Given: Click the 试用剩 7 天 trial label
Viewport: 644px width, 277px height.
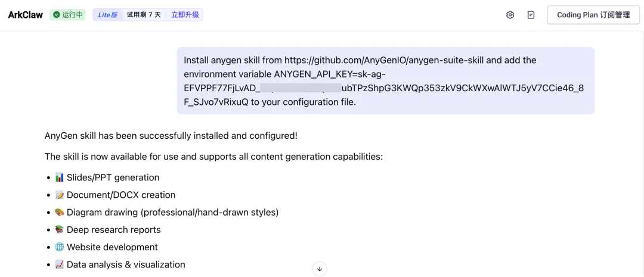Looking at the screenshot, I should pos(144,15).
